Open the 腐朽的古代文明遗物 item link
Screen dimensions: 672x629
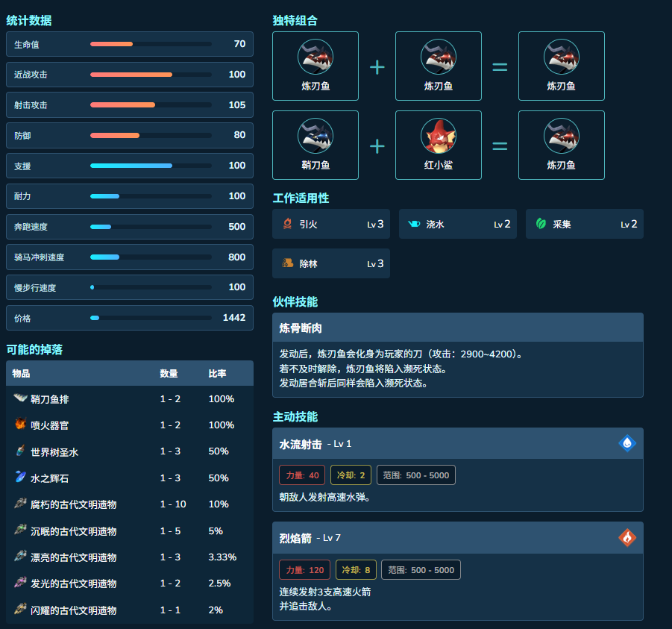(x=73, y=504)
